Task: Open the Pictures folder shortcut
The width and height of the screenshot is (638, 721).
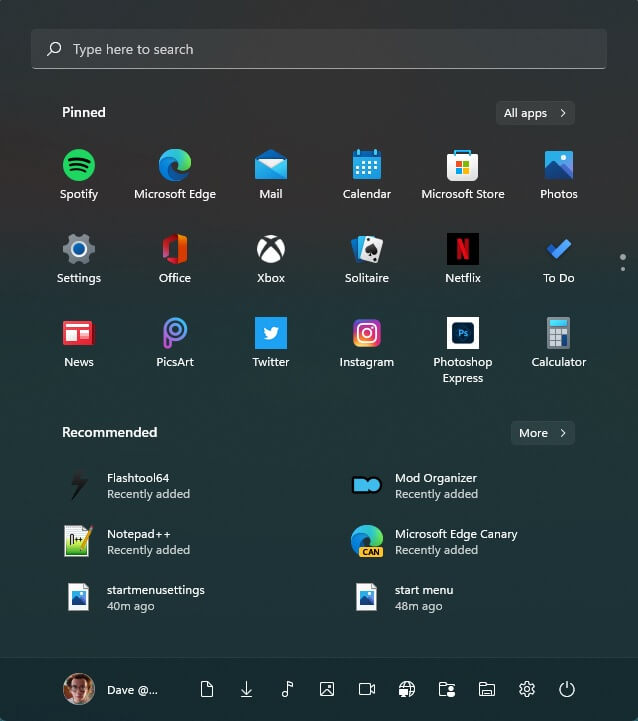Action: 327,689
